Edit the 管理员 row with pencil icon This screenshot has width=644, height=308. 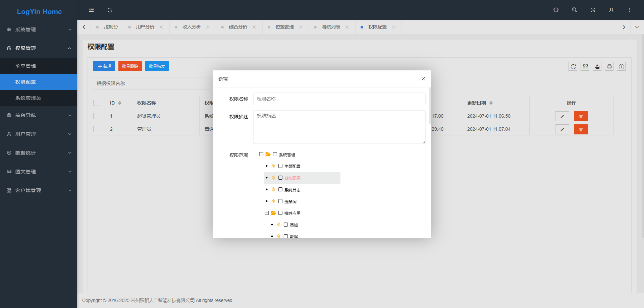562,129
